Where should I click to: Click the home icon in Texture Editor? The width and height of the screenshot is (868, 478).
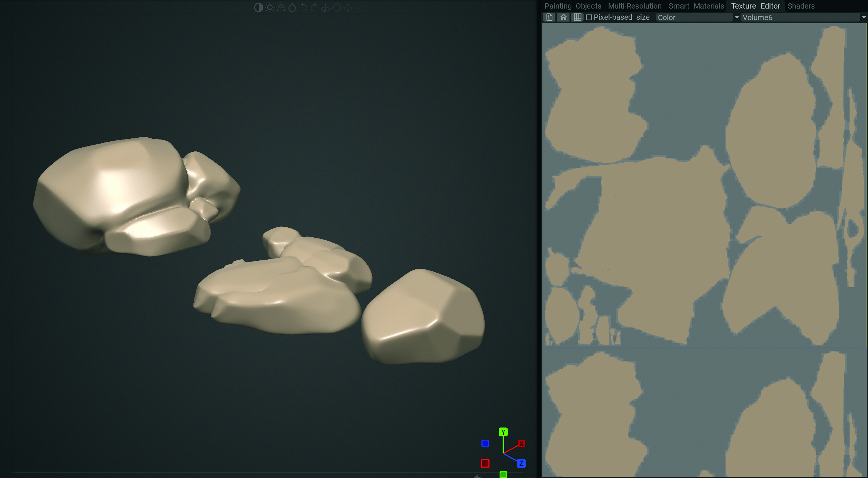coord(564,17)
